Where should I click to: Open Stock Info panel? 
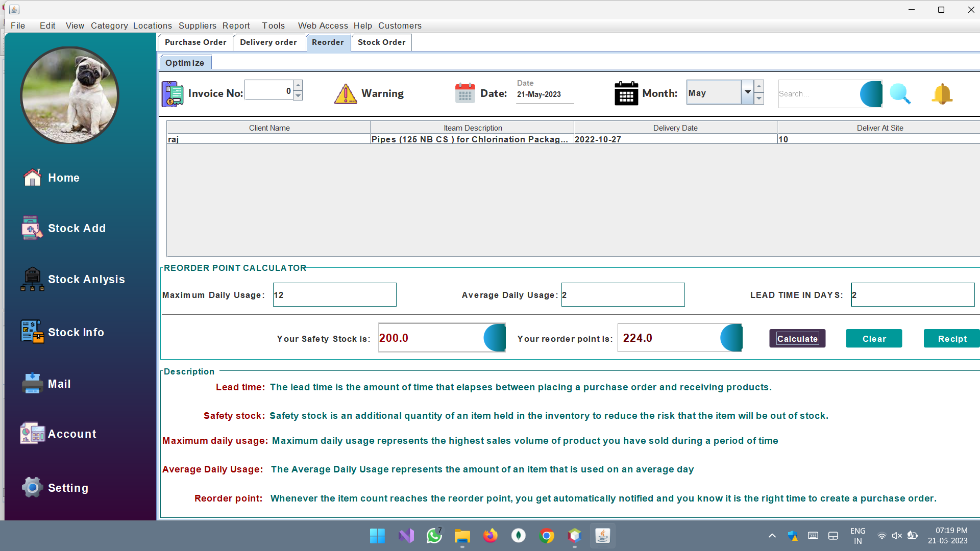[76, 332]
